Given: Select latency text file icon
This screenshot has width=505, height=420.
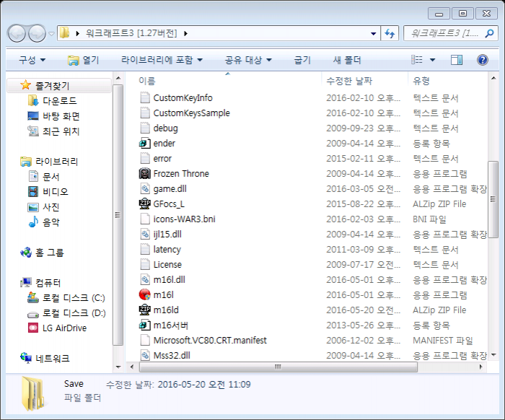Looking at the screenshot, I should 145,249.
